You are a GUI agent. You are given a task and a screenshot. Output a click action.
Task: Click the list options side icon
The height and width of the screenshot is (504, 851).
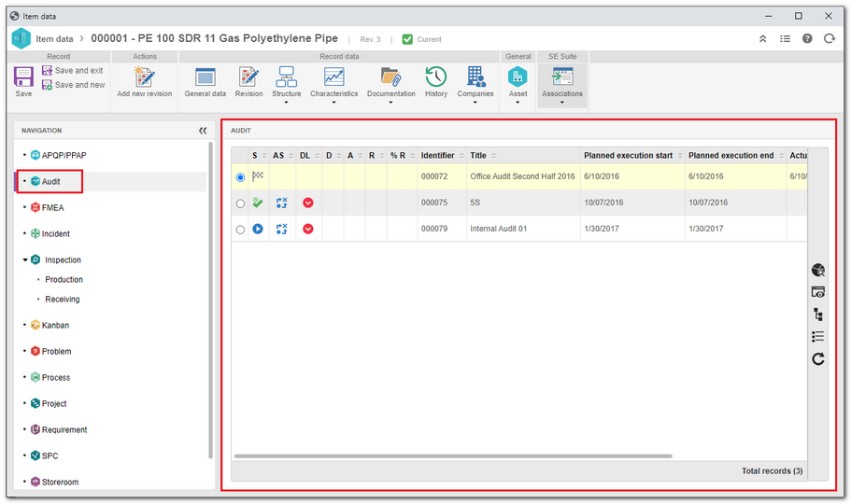click(818, 336)
